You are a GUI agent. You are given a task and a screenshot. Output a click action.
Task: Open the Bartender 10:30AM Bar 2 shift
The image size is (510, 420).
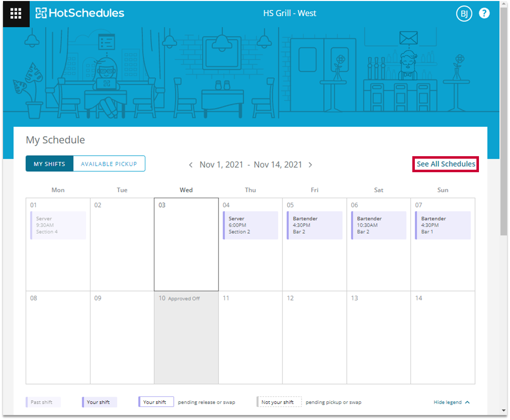coord(379,225)
